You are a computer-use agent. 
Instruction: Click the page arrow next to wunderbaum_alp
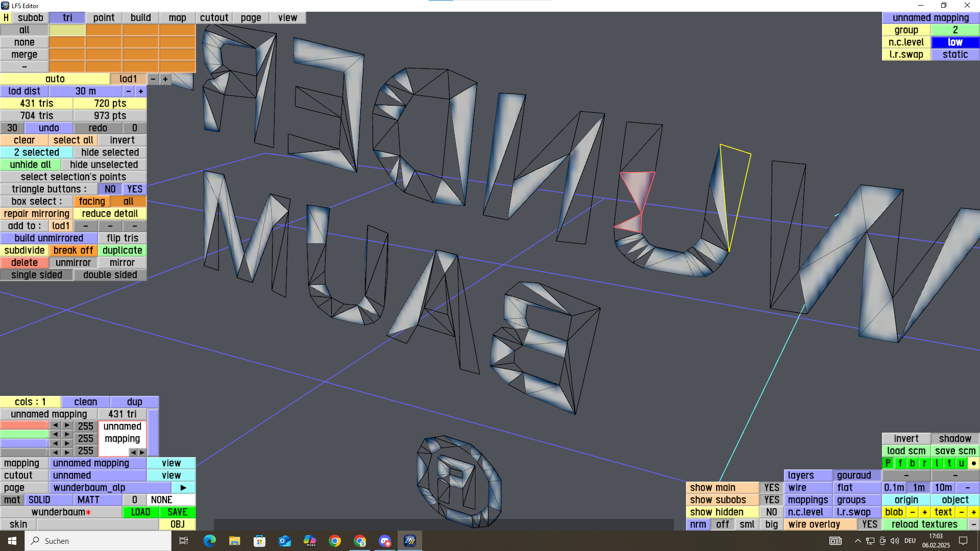[183, 488]
